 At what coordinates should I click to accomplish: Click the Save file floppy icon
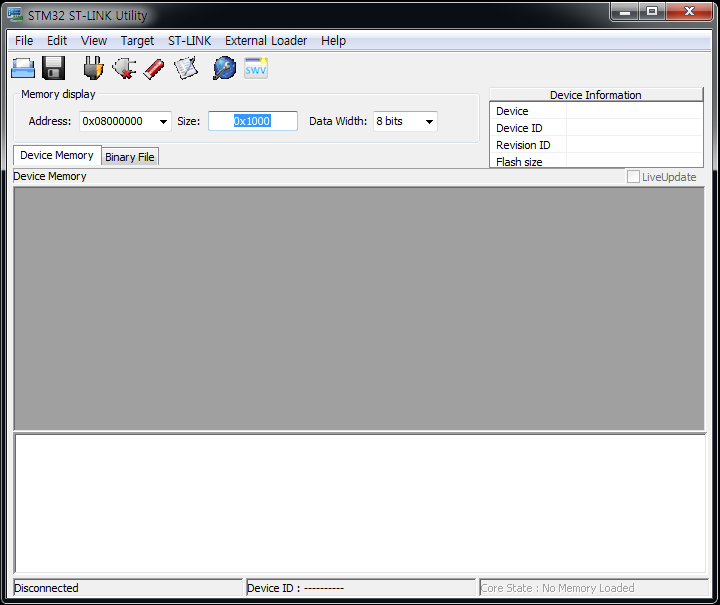coord(54,68)
